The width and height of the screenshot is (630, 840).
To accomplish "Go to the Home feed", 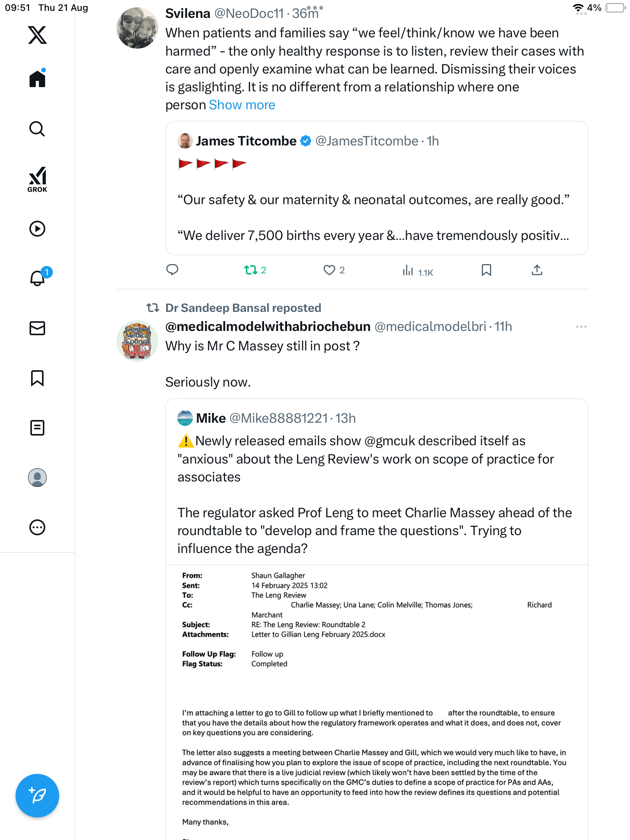I will (37, 79).
